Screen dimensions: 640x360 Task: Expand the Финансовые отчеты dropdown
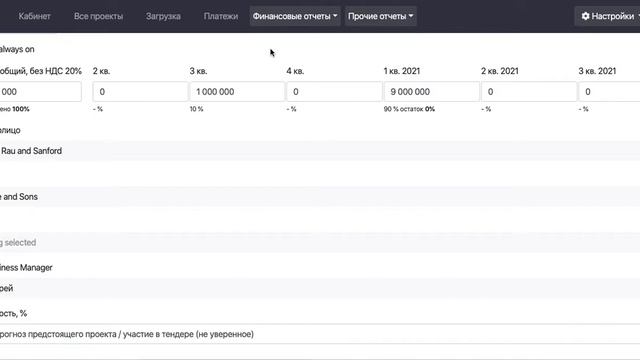coord(295,16)
